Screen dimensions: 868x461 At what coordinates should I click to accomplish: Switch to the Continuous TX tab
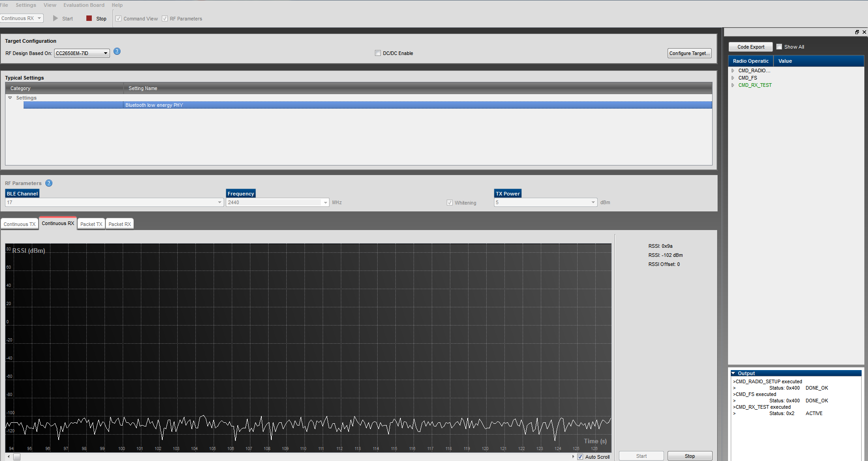[x=20, y=224]
